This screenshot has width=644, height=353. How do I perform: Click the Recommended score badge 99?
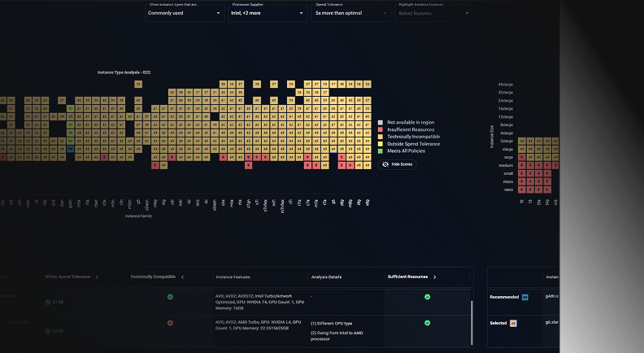tap(525, 297)
